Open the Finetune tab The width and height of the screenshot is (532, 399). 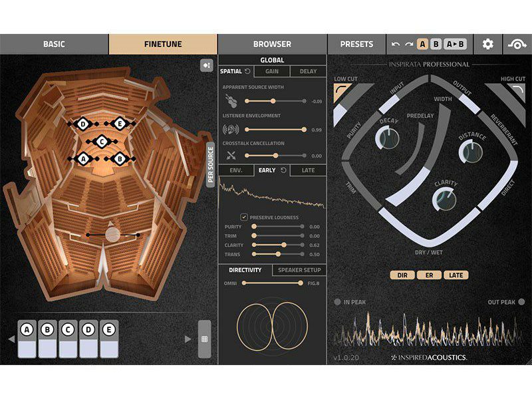[x=163, y=44]
